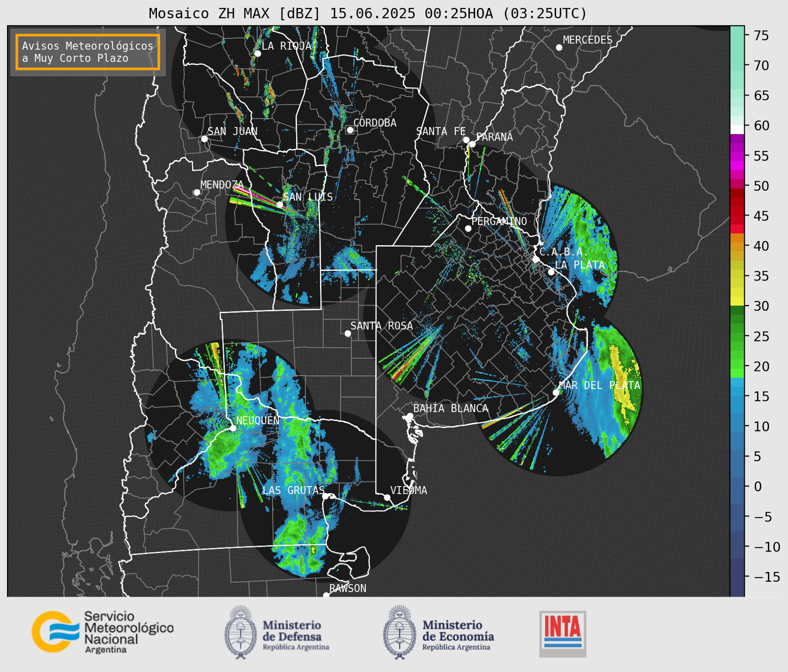The width and height of the screenshot is (788, 672).
Task: Click the Avisos Meteorológicos a Muy Corto Plazo box
Action: 88,52
